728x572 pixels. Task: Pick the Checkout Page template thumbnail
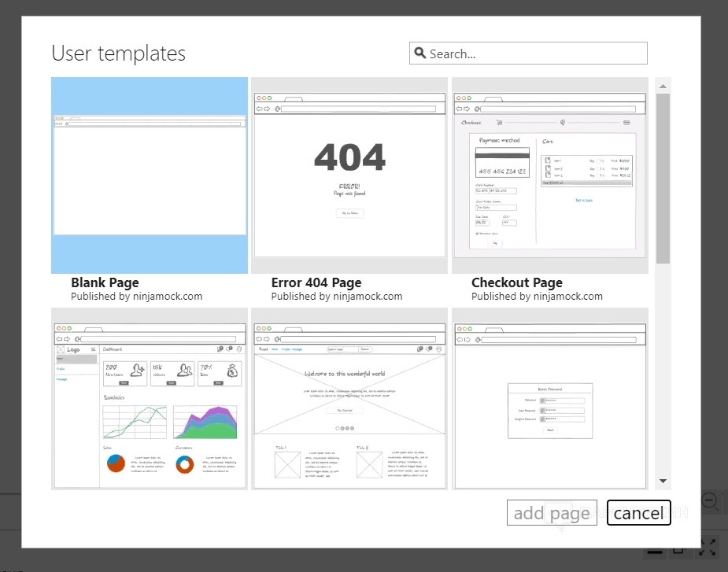(x=549, y=175)
